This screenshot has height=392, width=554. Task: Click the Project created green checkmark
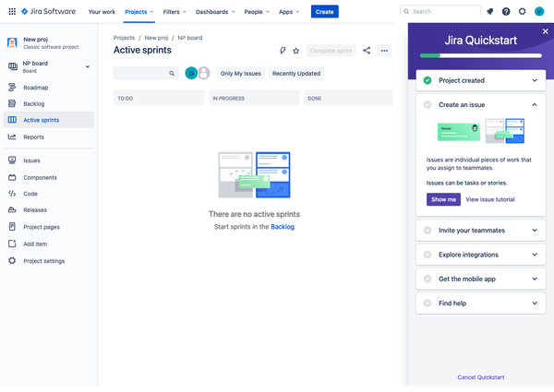[428, 80]
